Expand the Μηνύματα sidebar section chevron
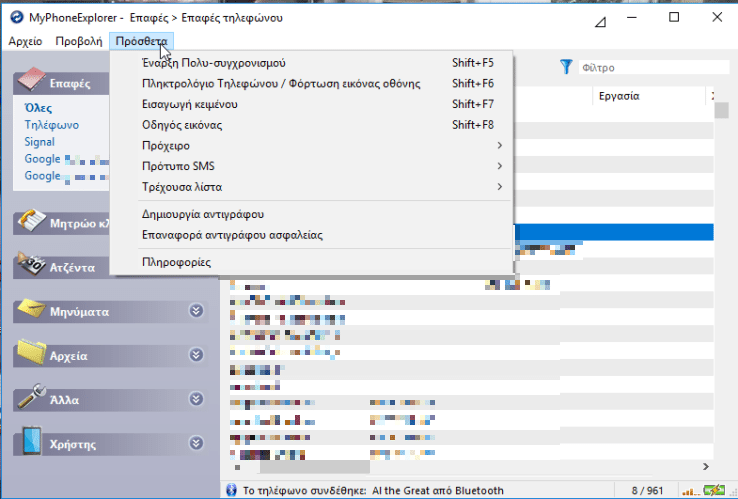The width and height of the screenshot is (738, 499). [x=196, y=311]
